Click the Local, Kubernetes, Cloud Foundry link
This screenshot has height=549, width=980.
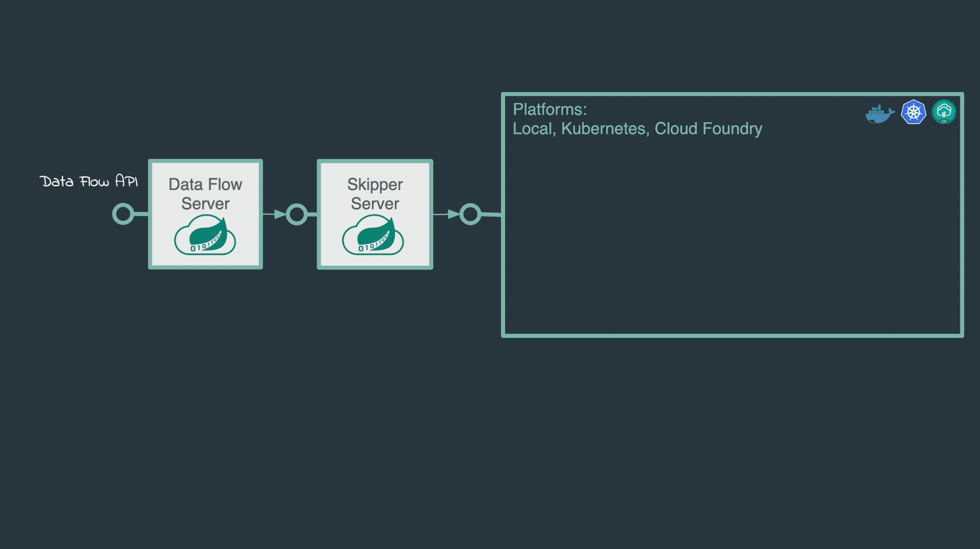click(638, 129)
